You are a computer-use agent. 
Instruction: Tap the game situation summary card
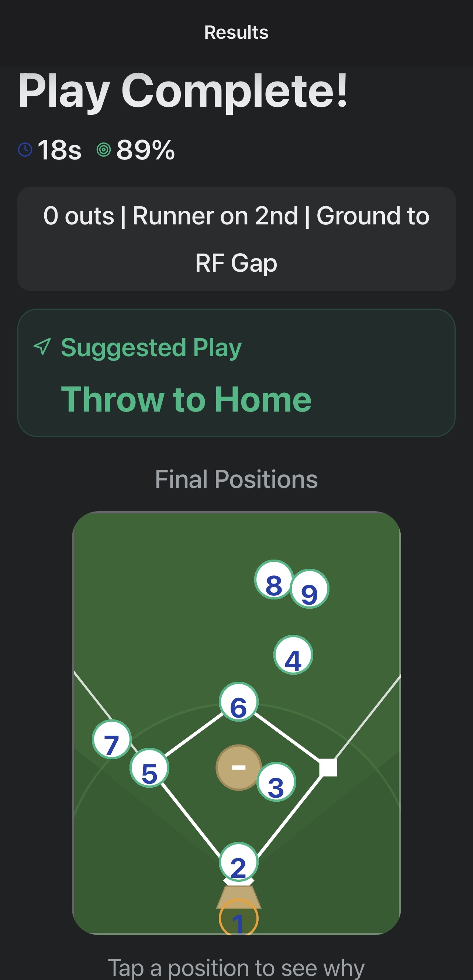236,239
